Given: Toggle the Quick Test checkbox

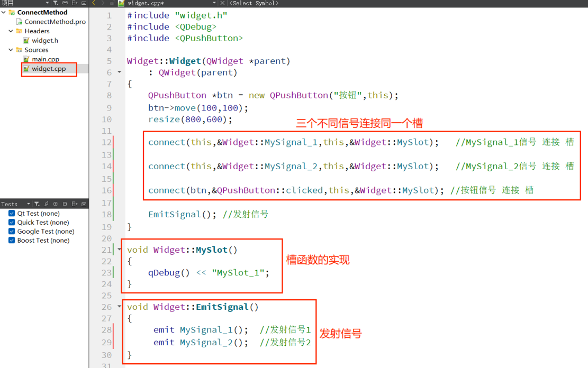Looking at the screenshot, I should 12,222.
